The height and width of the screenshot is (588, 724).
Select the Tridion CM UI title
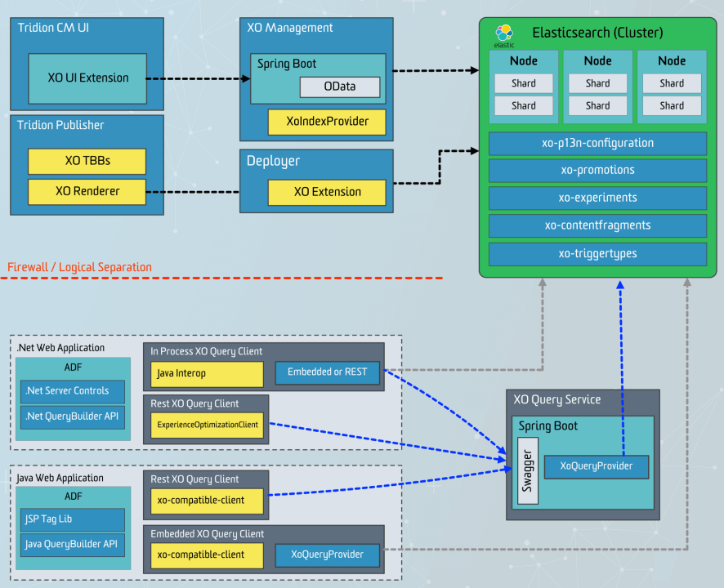click(x=53, y=28)
